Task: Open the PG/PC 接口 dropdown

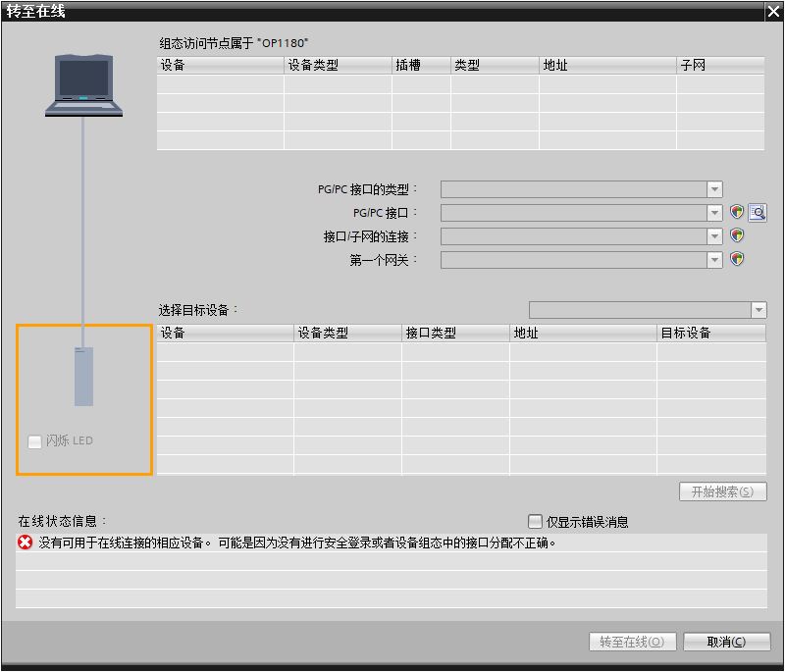Action: 714,213
